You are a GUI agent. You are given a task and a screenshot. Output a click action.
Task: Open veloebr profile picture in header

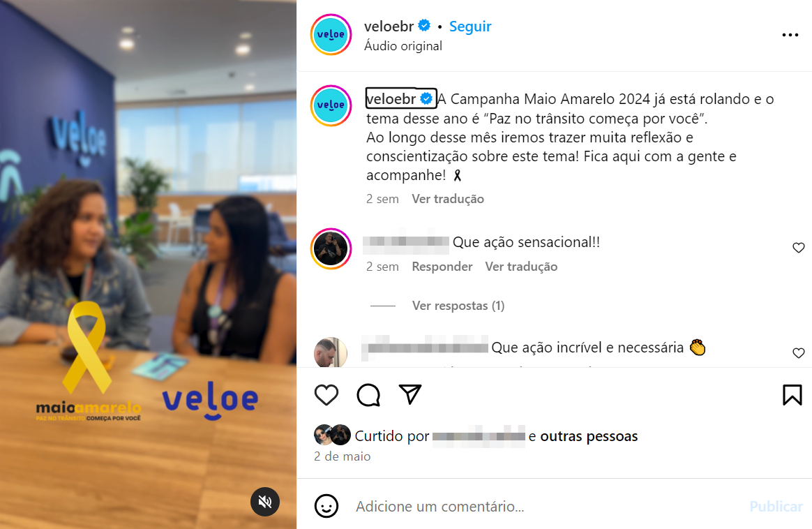click(331, 35)
